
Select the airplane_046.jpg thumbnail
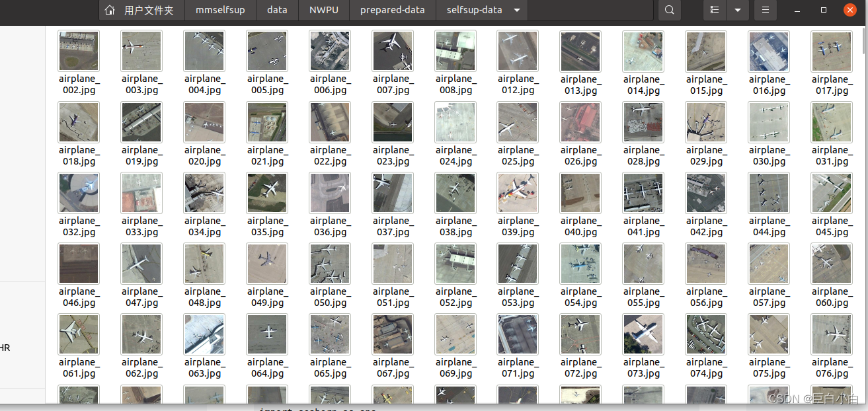coord(79,263)
